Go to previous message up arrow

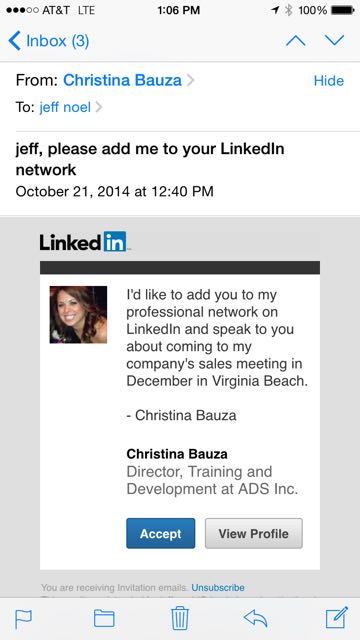296,40
